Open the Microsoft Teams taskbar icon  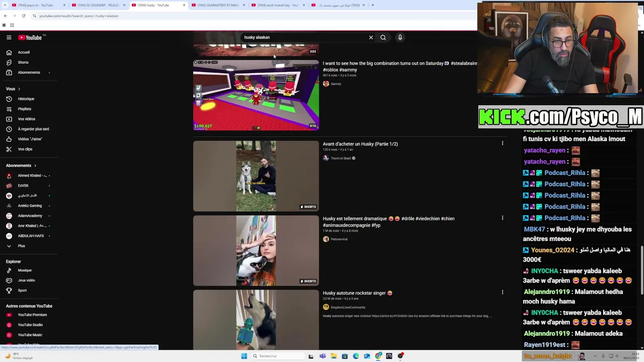323,356
